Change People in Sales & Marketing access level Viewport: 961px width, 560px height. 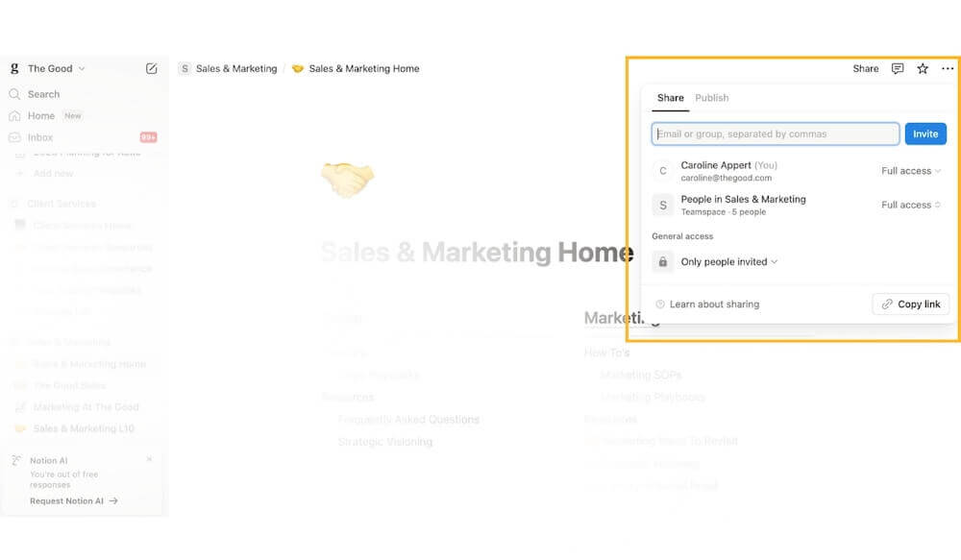911,206
